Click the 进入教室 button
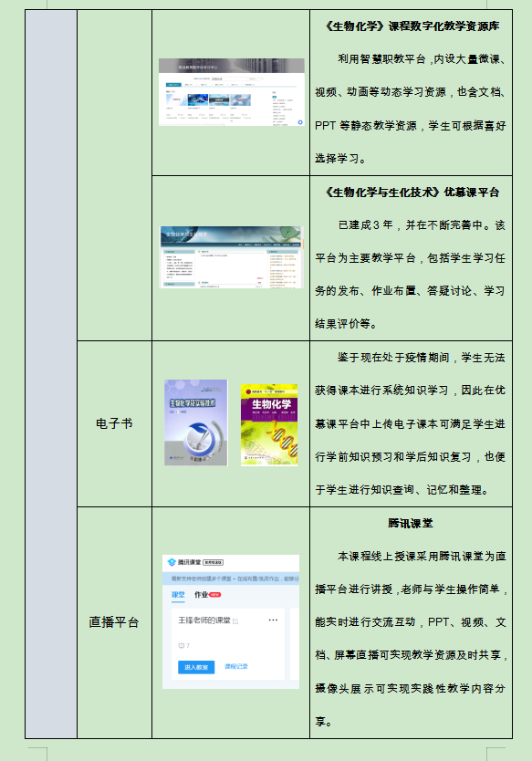 pyautogui.click(x=196, y=667)
